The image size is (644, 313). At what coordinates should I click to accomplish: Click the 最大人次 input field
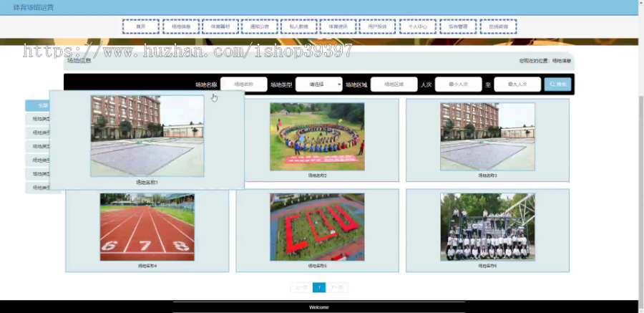(x=517, y=85)
